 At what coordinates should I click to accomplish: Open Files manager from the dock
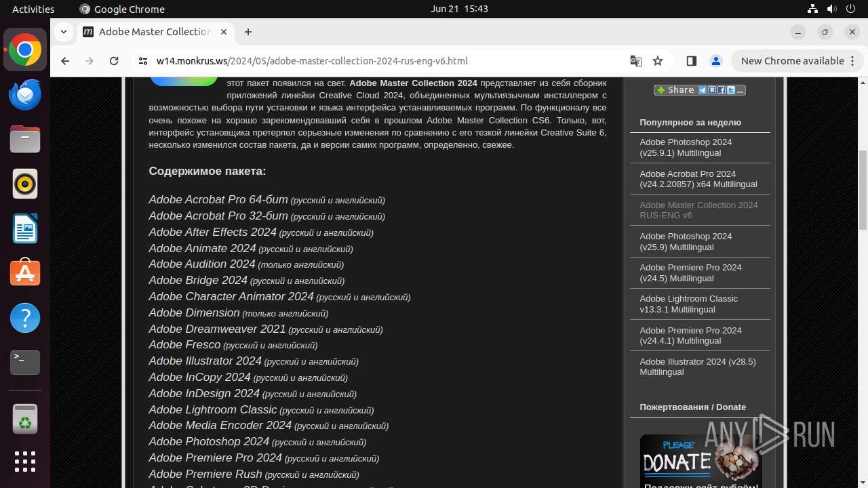pos(25,139)
